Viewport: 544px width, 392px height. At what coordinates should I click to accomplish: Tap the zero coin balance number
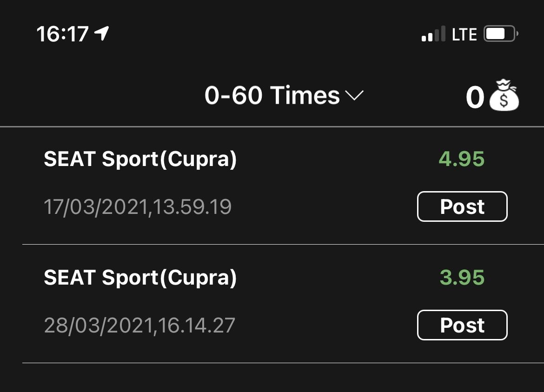click(x=475, y=98)
